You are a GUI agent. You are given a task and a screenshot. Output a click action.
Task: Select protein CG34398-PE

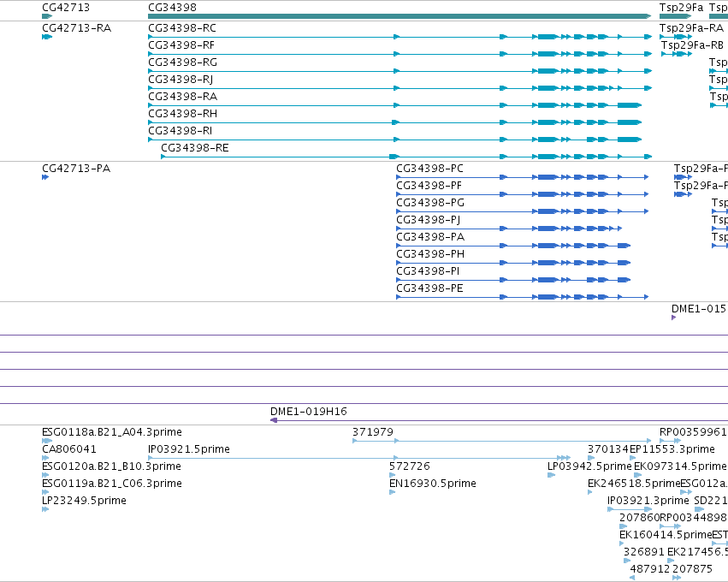tap(429, 288)
